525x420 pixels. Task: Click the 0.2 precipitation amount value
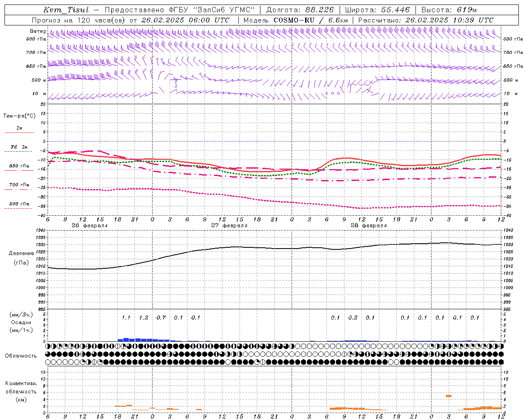353,317
